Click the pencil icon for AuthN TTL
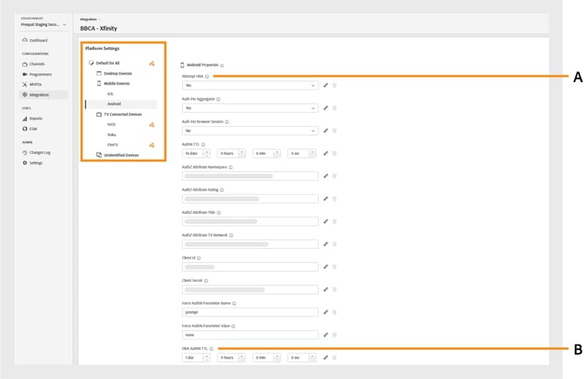Viewport: 588px width, 379px height. [325, 153]
